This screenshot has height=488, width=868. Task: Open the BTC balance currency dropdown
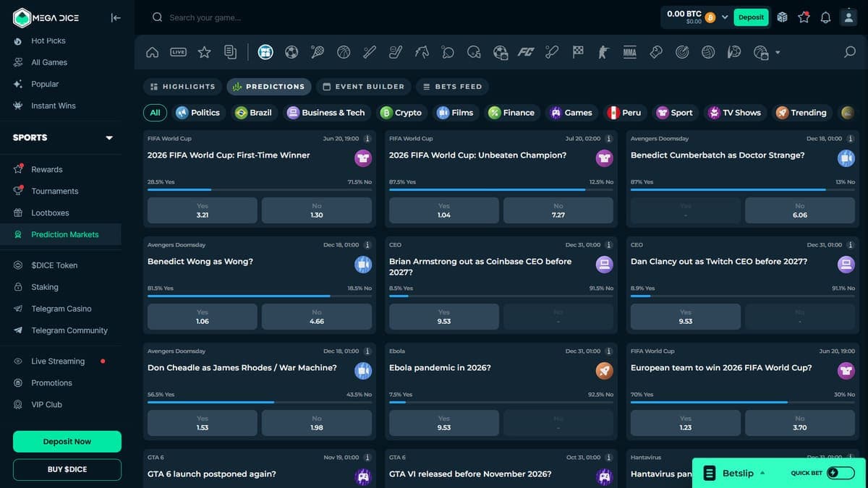(x=725, y=17)
